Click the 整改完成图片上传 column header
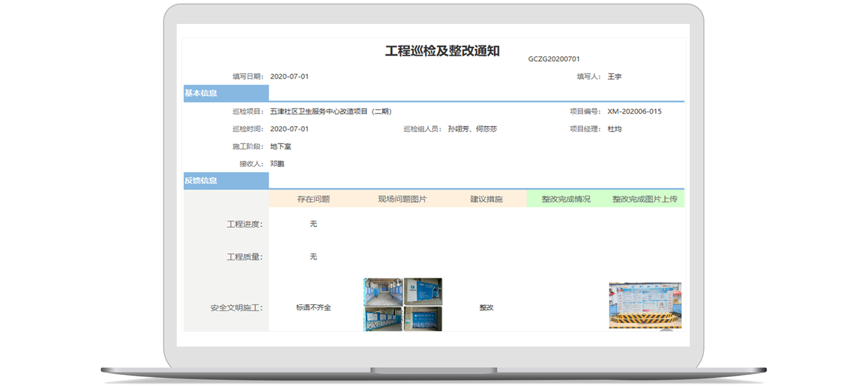868x389 pixels. [x=644, y=199]
